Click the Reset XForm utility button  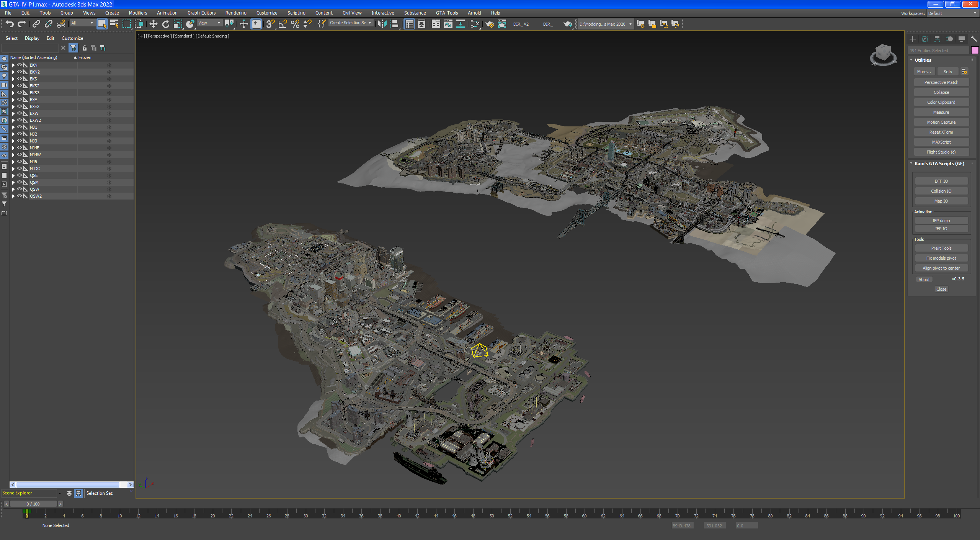click(x=941, y=132)
